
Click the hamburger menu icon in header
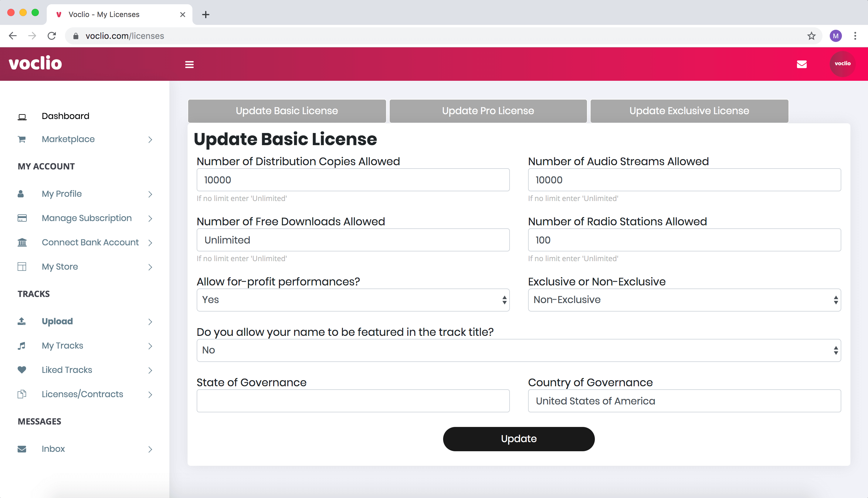tap(189, 64)
